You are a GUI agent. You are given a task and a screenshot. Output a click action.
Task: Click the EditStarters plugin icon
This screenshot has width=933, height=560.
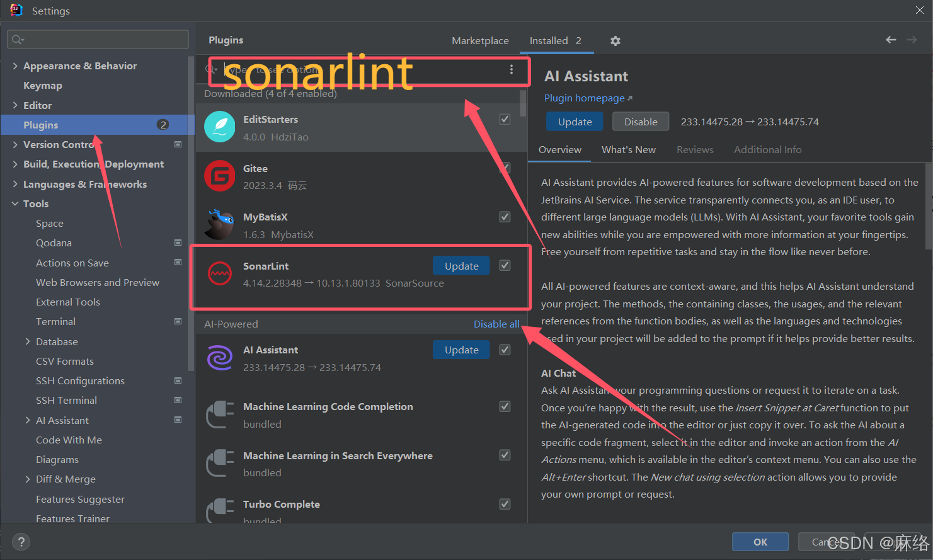coord(219,126)
